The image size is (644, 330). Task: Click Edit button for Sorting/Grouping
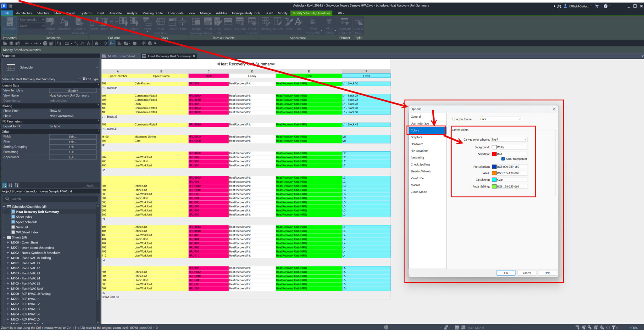tap(73, 147)
